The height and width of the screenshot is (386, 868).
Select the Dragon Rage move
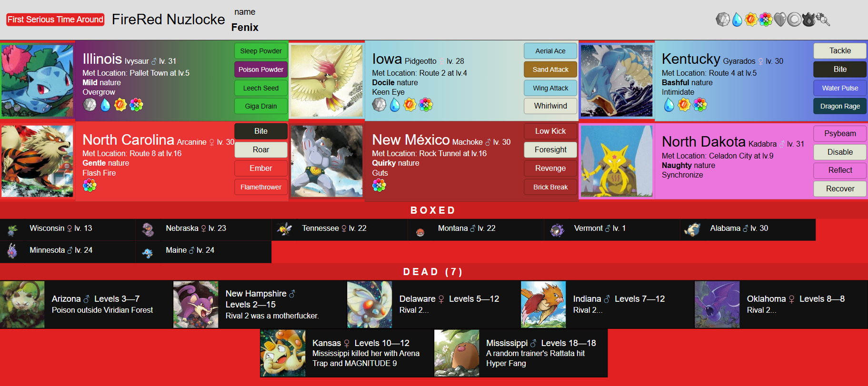pyautogui.click(x=840, y=106)
